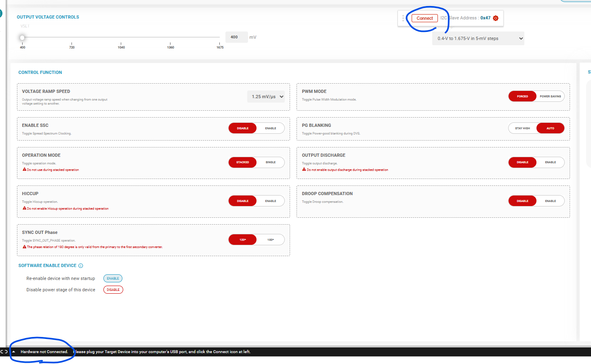The height and width of the screenshot is (364, 591).
Task: Expand status bar with the up arrow
Action: click(x=14, y=352)
